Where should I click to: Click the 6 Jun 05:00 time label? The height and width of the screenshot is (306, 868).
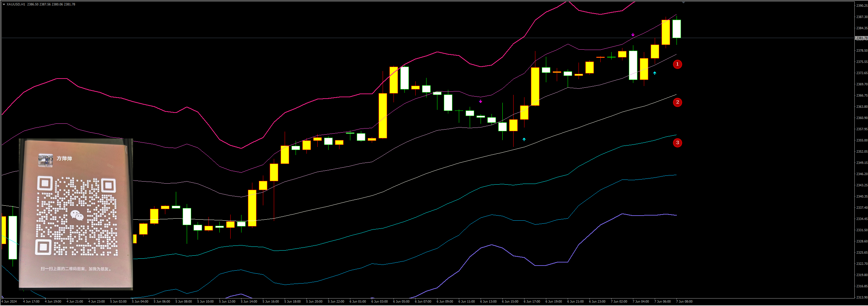[x=401, y=302]
